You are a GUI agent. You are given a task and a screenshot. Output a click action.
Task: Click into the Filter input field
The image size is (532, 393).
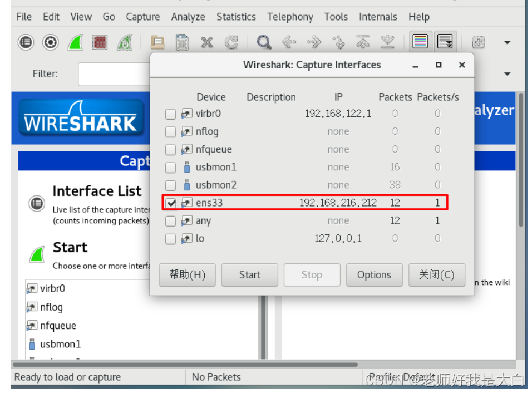pyautogui.click(x=114, y=74)
